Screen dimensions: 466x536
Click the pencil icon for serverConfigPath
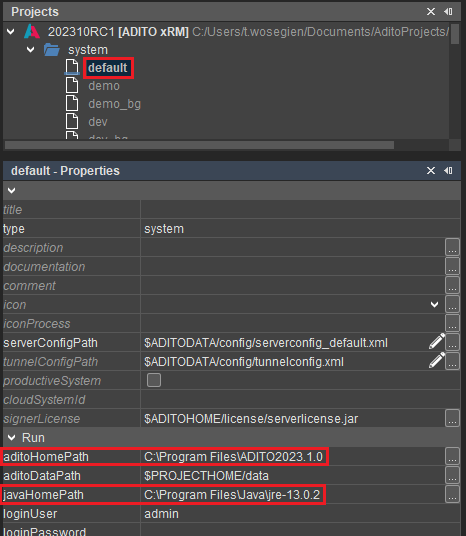[x=437, y=341]
